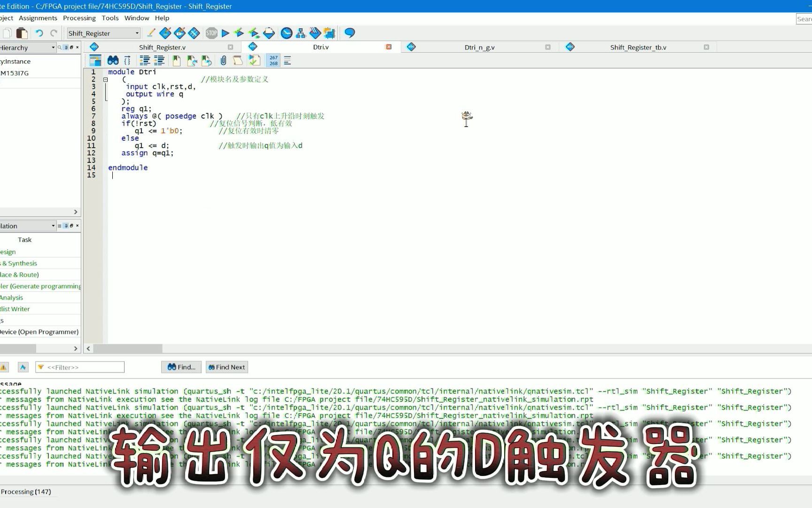Close the Hierarchy panel
This screenshot has height=508, width=812.
click(78, 48)
